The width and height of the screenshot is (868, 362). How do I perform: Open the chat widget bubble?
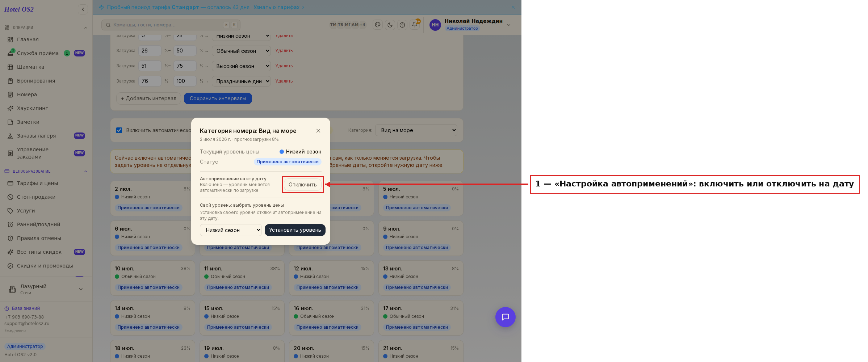[505, 317]
